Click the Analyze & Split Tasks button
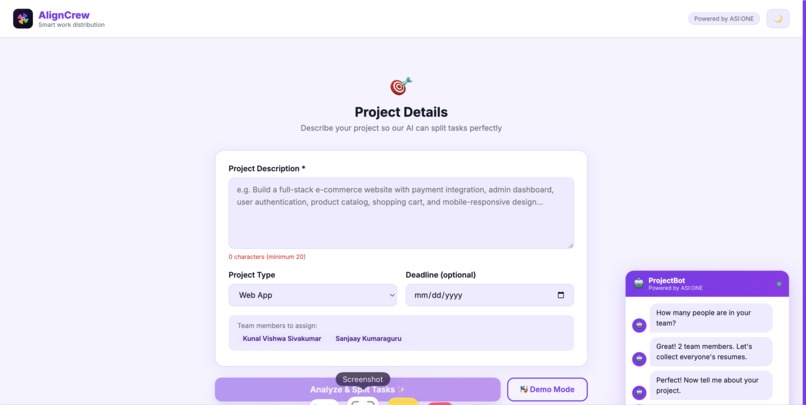Image resolution: width=806 pixels, height=405 pixels. 357,390
